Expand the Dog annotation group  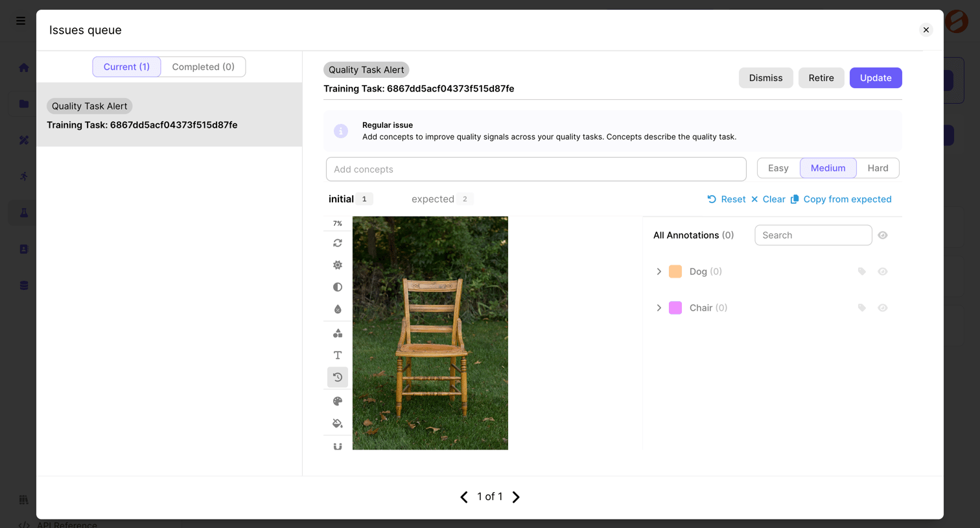click(x=659, y=272)
